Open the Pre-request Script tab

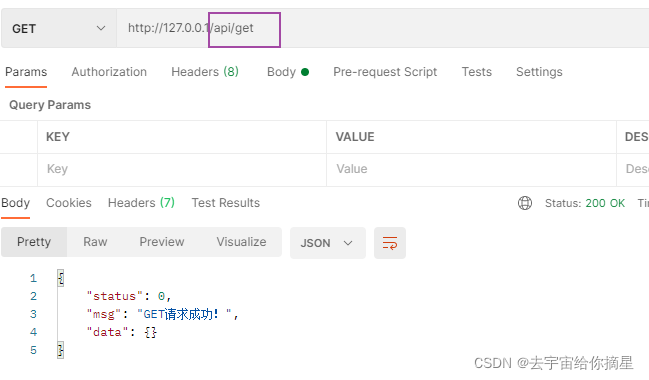click(385, 72)
